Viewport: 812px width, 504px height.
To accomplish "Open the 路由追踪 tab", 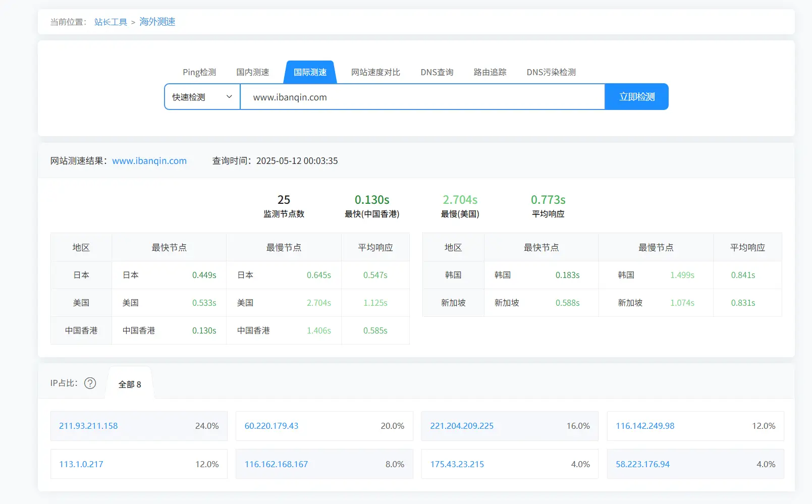I will (x=490, y=72).
